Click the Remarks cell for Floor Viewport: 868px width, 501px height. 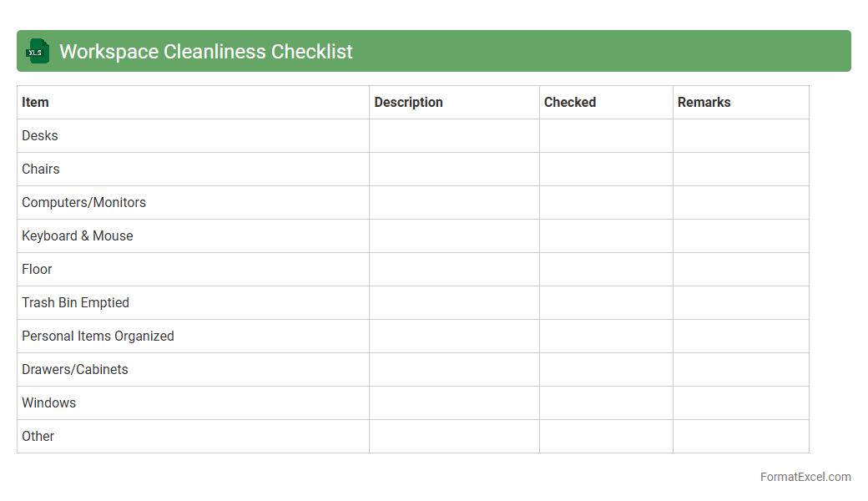click(740, 270)
